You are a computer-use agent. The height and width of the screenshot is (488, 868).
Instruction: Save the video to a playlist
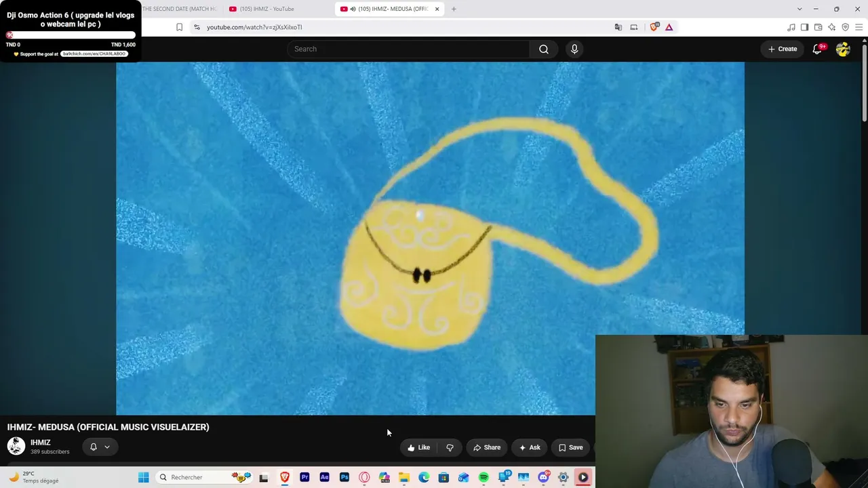click(x=571, y=447)
